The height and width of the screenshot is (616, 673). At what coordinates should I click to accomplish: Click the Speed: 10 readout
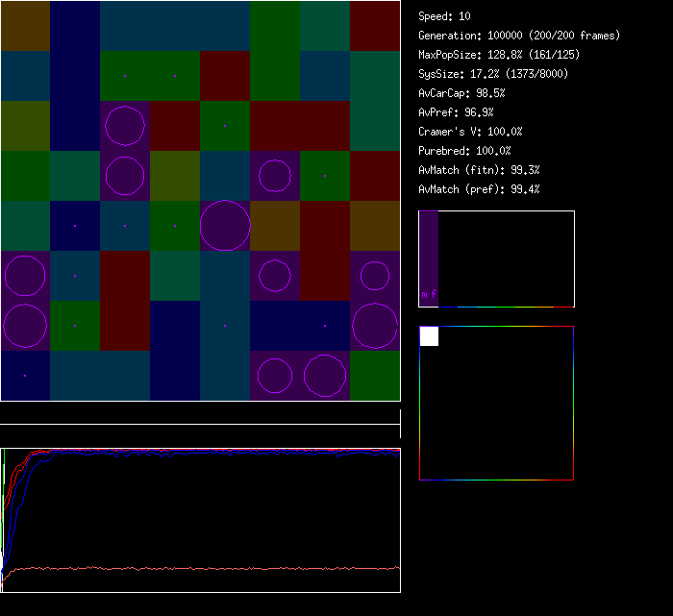[444, 16]
